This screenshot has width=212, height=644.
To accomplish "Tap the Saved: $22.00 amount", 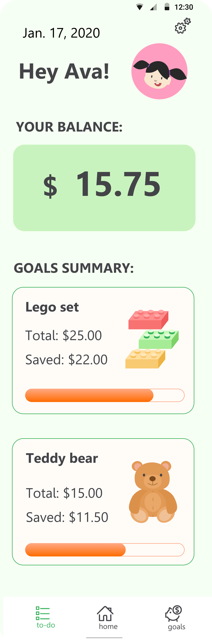I will tap(66, 359).
